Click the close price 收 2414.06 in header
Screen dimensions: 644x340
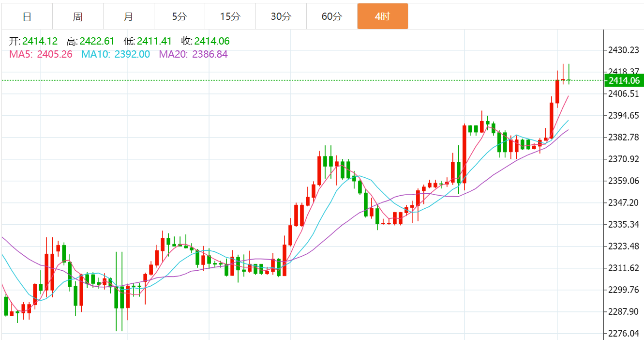pos(205,41)
